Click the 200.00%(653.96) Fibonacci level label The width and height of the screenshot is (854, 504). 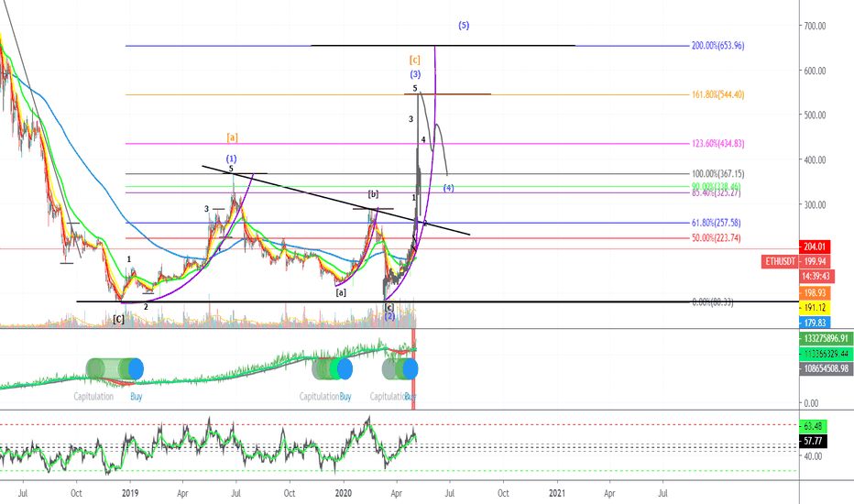point(717,46)
